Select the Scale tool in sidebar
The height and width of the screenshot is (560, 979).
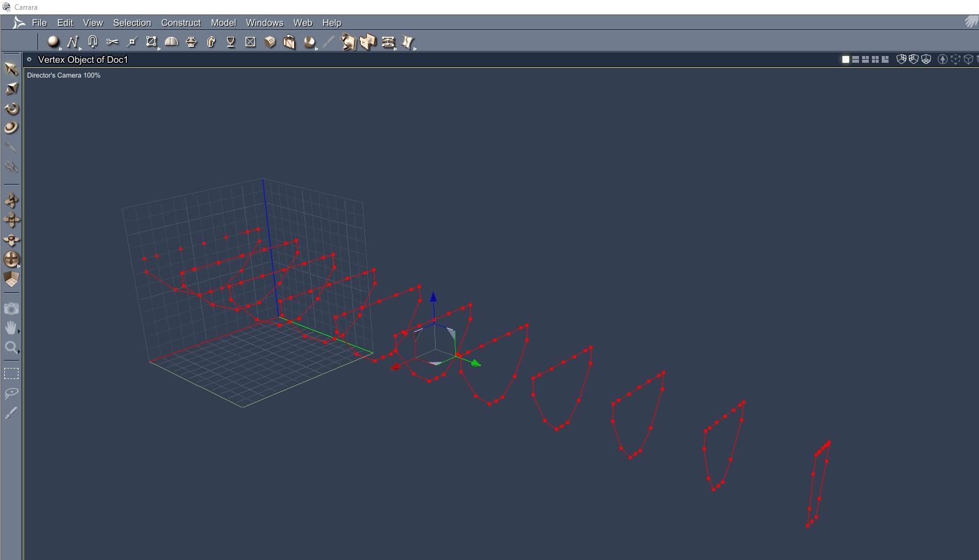[x=11, y=89]
